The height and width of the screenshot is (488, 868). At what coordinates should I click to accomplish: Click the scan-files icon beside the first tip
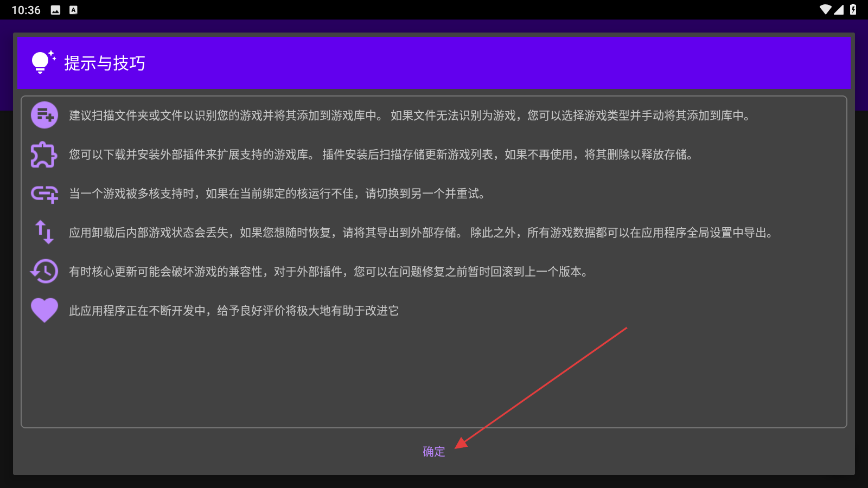(x=44, y=115)
